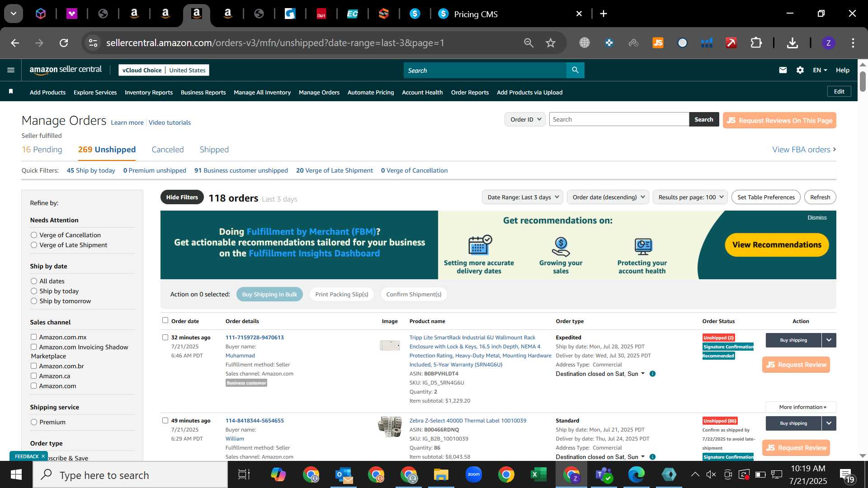868x488 pixels.
Task: Open Inventory Reports in navigation bar
Action: point(149,92)
